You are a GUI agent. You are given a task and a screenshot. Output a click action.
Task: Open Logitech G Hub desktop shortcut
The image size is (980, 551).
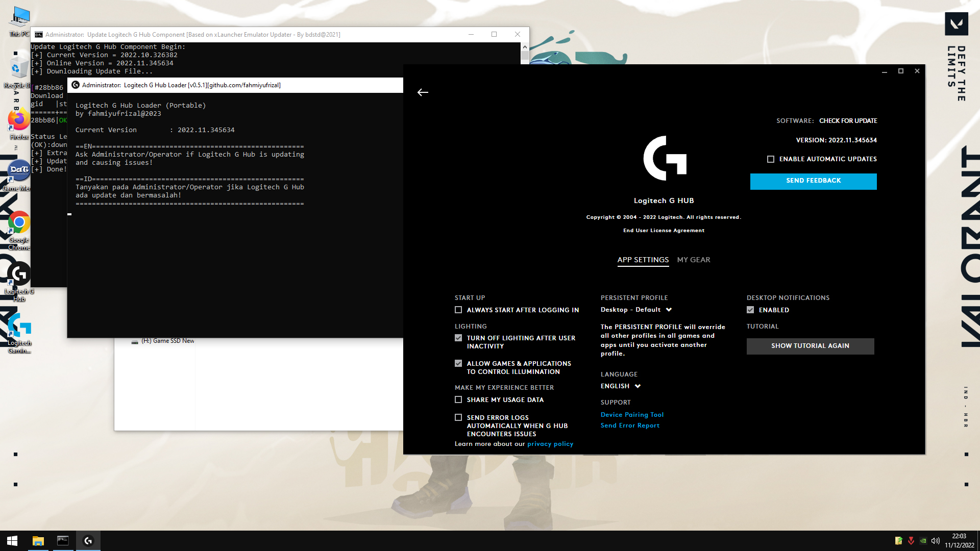pos(19,276)
